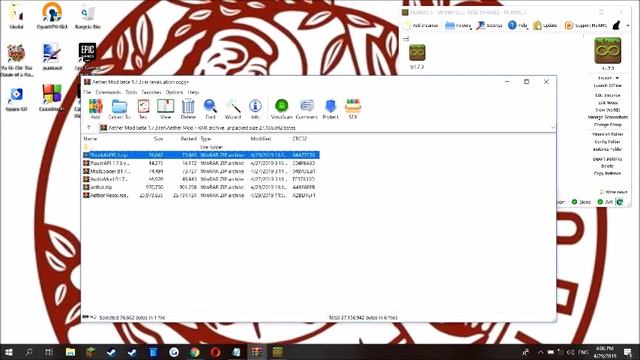Click the Delete trash can toolbar icon

coord(188,109)
